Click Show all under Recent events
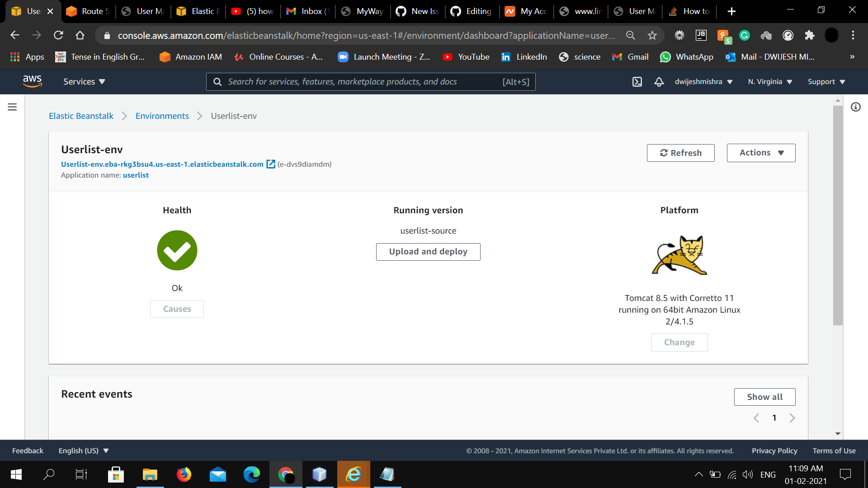868x488 pixels. click(764, 397)
